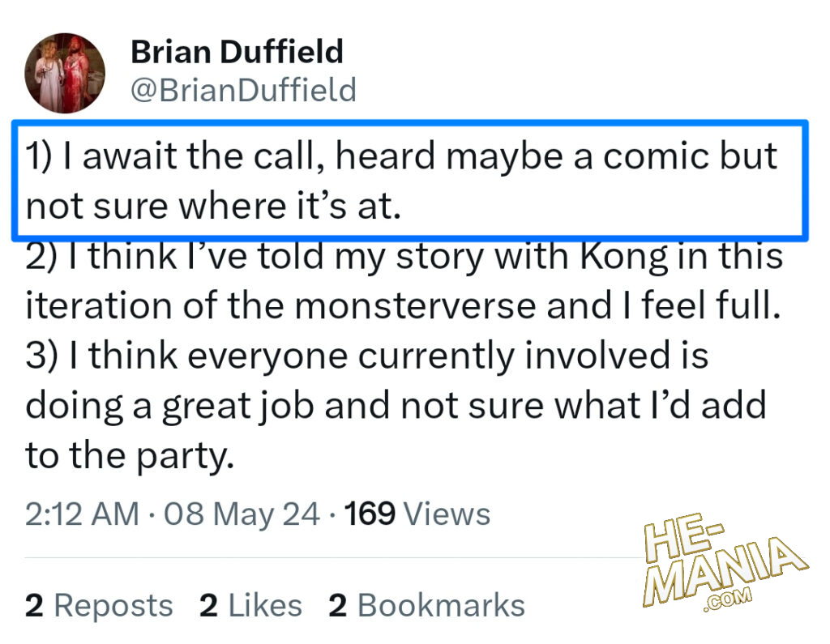The image size is (830, 644).
Task: Show the 2 Bookmarks count
Action: click(x=426, y=605)
